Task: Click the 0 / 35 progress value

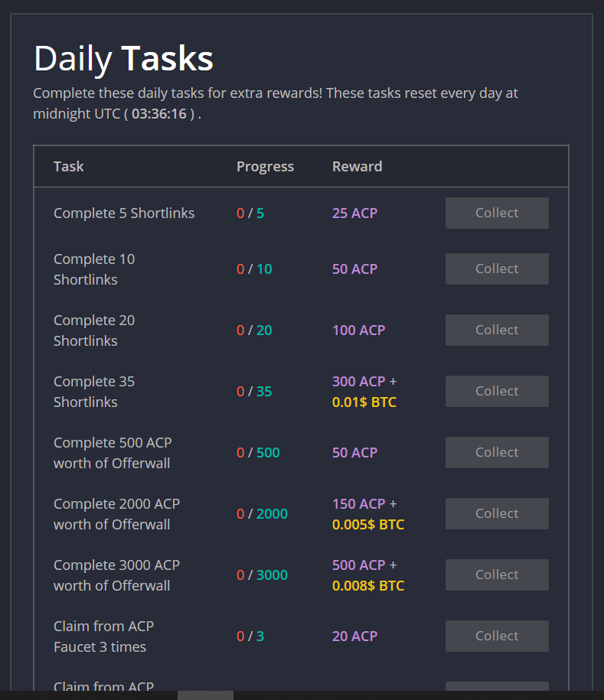Action: [254, 392]
